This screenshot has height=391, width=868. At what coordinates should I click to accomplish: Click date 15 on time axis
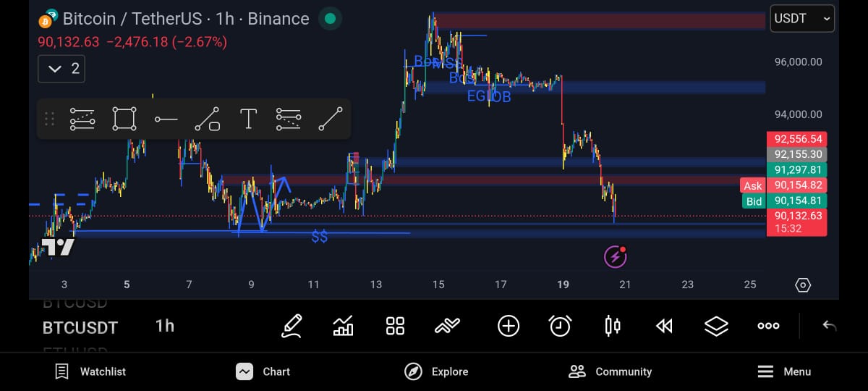pos(438,285)
